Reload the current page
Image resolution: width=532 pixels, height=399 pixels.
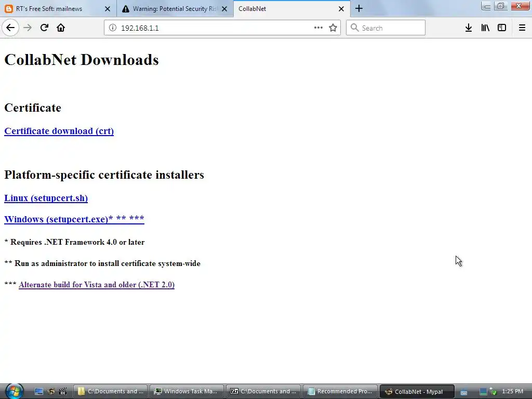coord(44,28)
